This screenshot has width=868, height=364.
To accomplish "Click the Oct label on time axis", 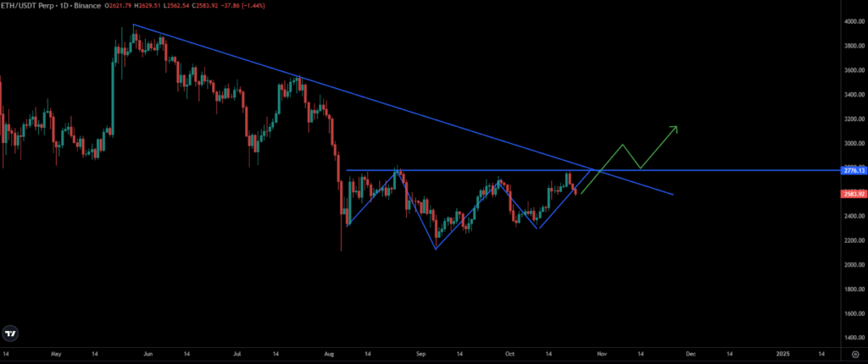I will tap(509, 354).
